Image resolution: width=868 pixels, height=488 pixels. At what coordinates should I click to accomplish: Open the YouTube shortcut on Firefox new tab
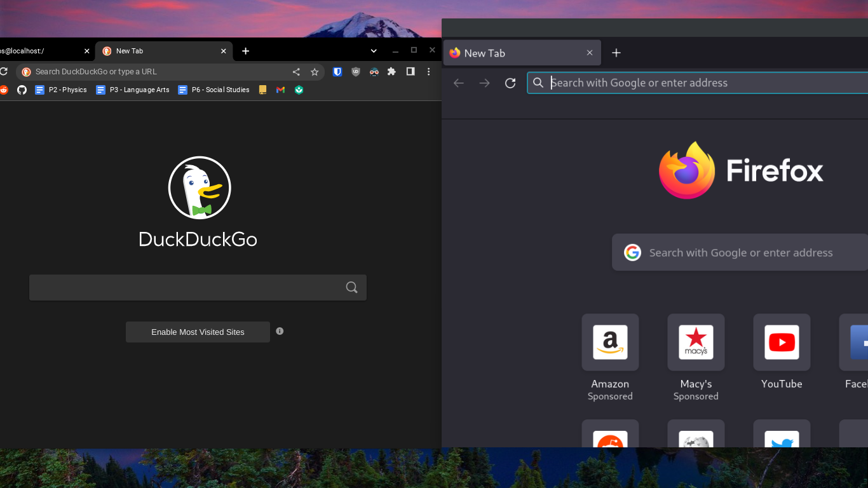tap(782, 342)
